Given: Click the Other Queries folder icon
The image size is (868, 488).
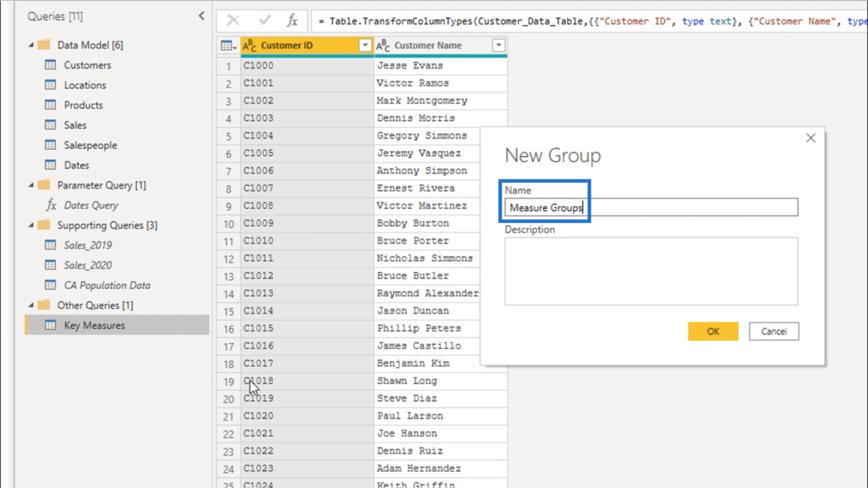Looking at the screenshot, I should click(x=44, y=305).
